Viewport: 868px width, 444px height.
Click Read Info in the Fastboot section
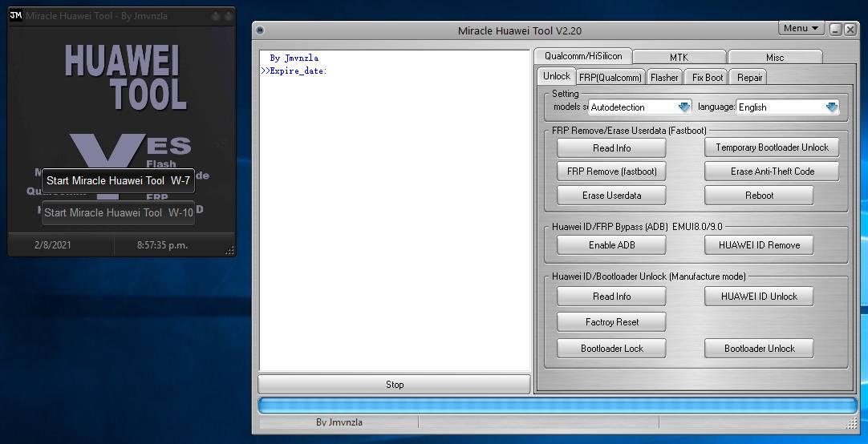pos(611,147)
